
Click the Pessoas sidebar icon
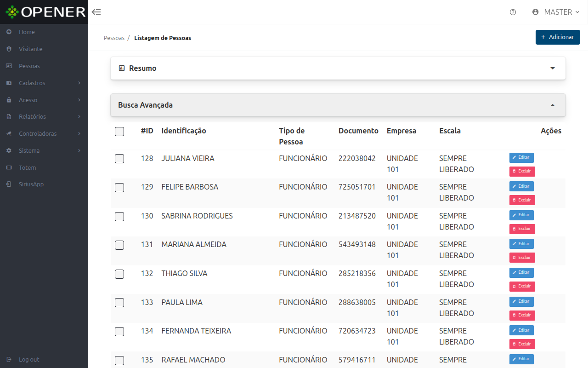click(x=9, y=66)
